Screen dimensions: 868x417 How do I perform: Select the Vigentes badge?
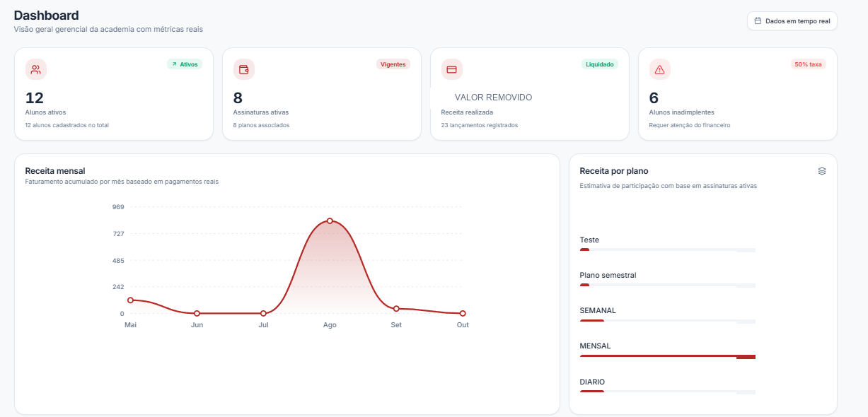pyautogui.click(x=393, y=64)
